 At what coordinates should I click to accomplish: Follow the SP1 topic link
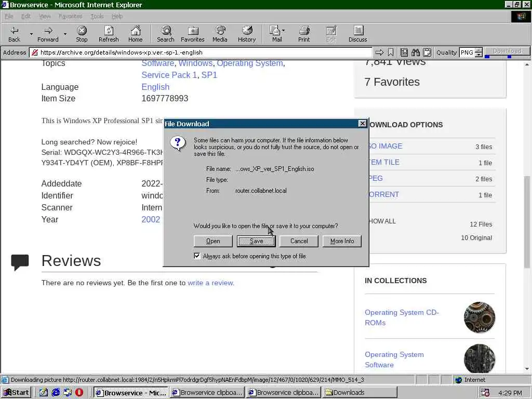coord(209,75)
